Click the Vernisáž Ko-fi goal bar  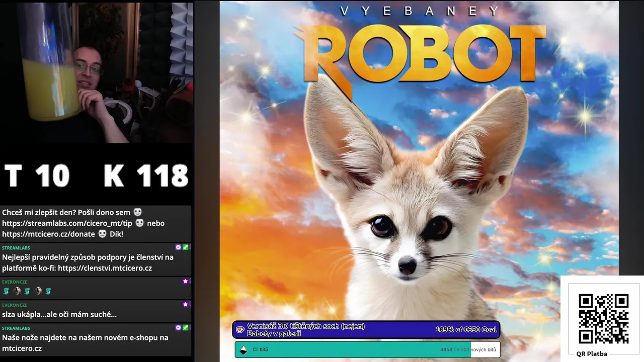coord(366,330)
